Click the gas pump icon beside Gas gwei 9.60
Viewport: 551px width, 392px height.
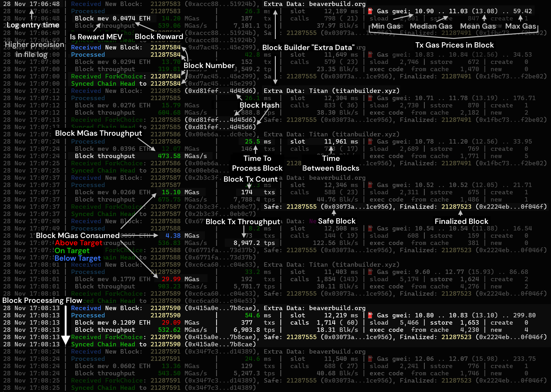click(x=371, y=272)
